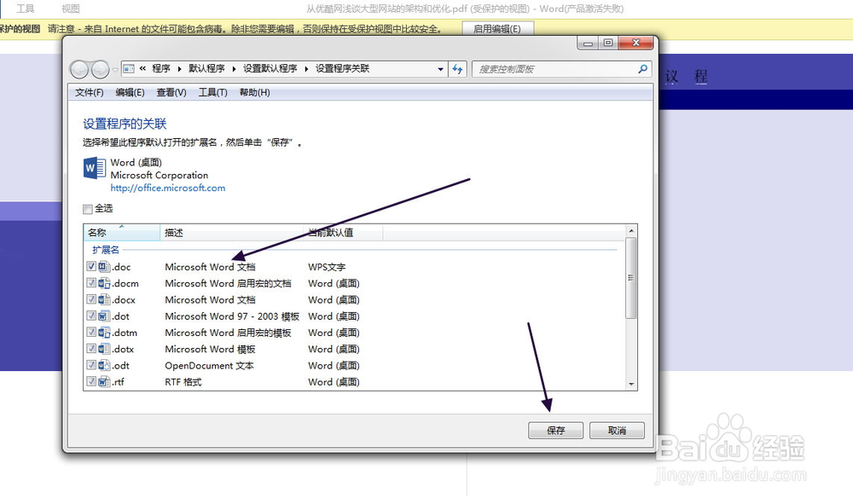The image size is (853, 504).
Task: Click the .docm file type icon
Action: [104, 283]
